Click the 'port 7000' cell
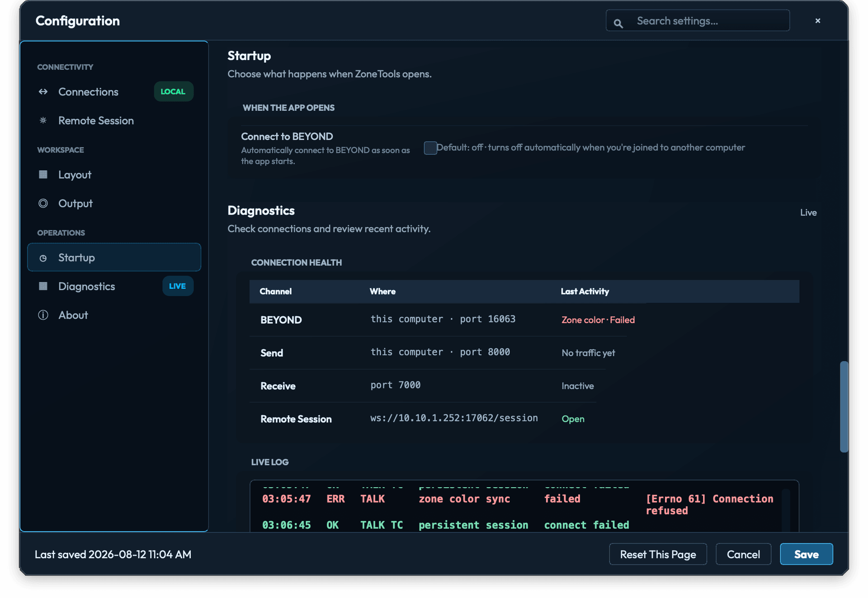The width and height of the screenshot is (868, 598). coord(395,385)
